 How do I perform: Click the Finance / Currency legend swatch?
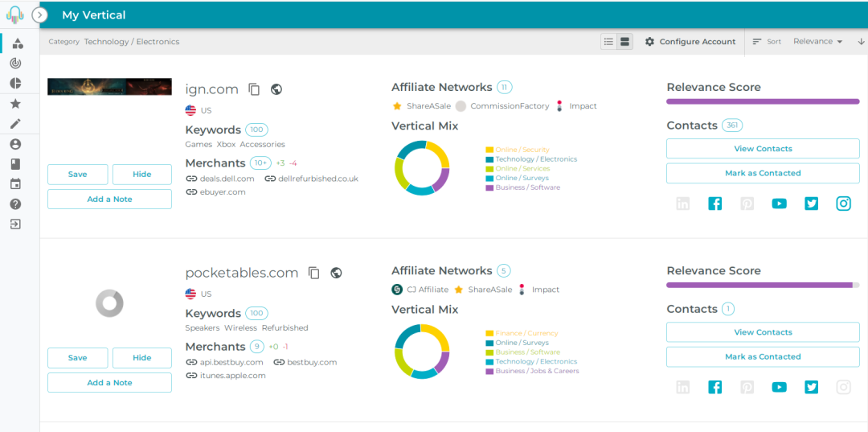489,333
